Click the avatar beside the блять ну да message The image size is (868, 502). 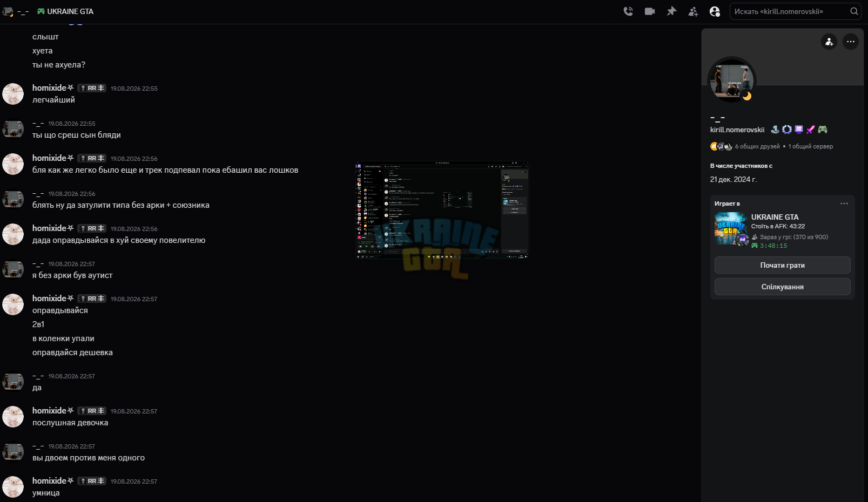(x=13, y=199)
